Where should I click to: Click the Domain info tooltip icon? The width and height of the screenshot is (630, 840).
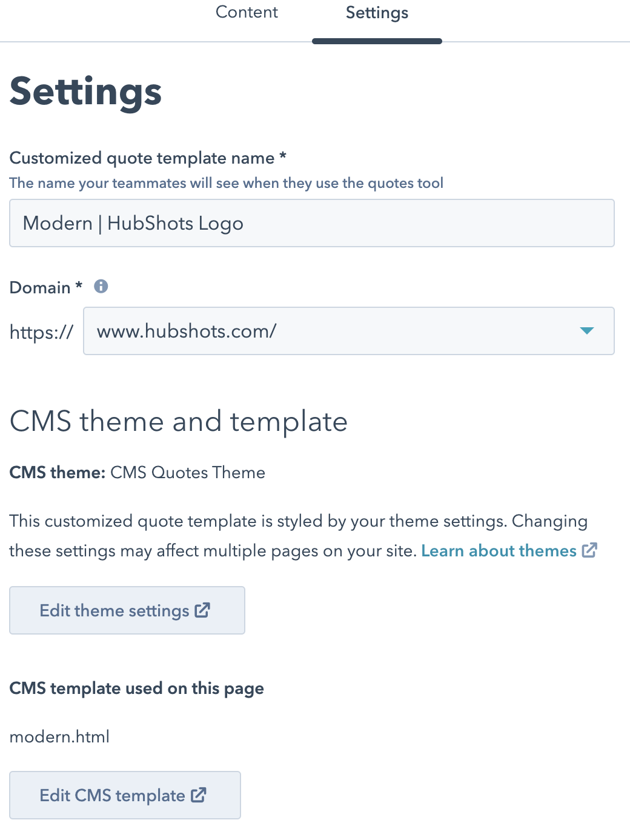(101, 287)
